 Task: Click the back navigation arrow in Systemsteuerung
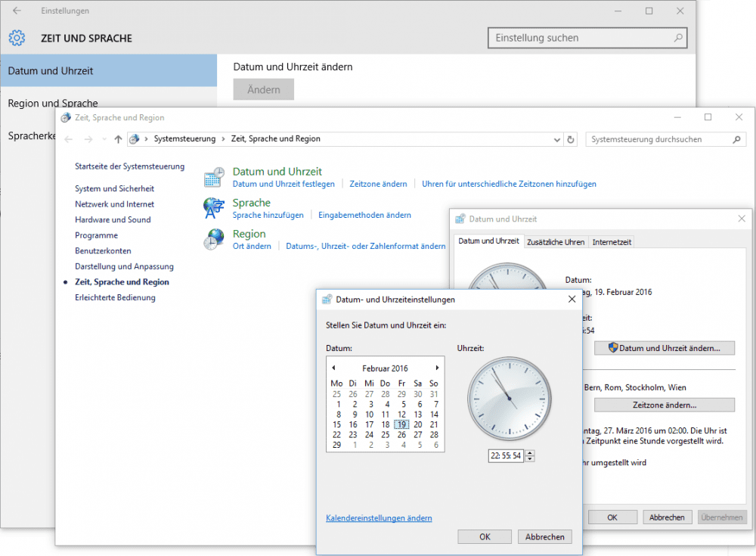coord(68,139)
